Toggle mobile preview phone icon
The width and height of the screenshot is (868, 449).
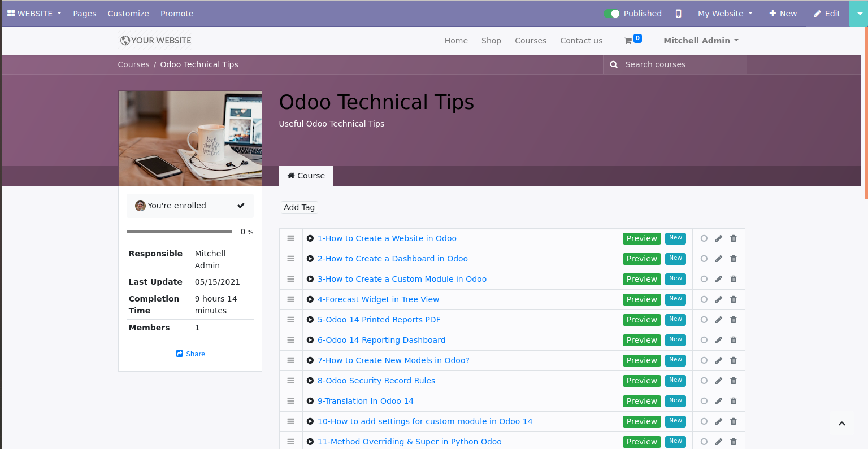point(679,14)
